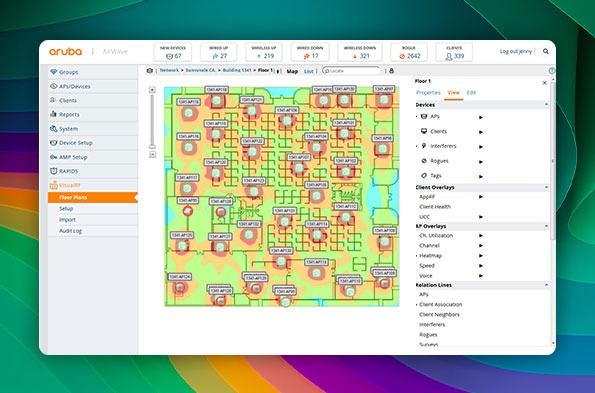Image resolution: width=595 pixels, height=393 pixels.
Task: Expand the Heatmap overlay arrow
Action: 481,256
